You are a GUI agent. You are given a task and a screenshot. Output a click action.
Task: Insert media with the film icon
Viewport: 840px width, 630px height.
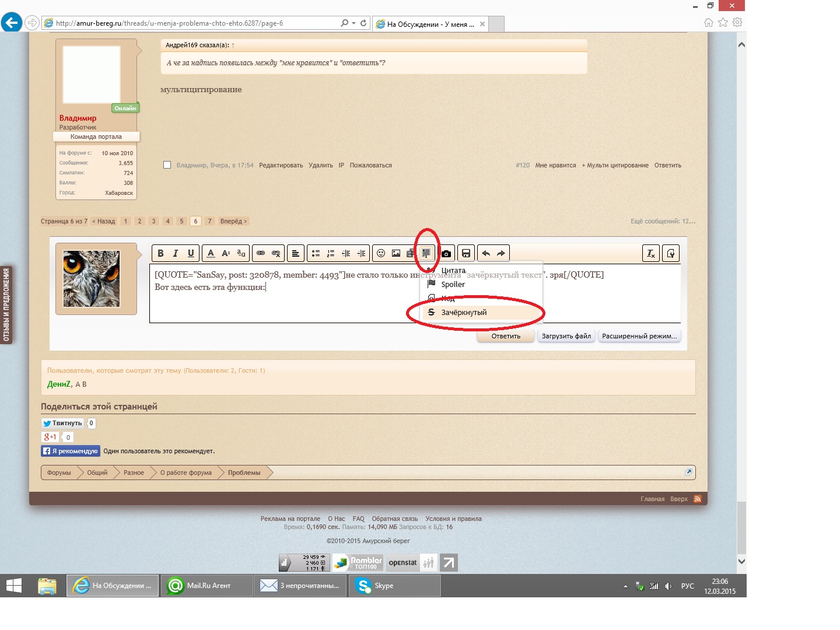click(411, 253)
